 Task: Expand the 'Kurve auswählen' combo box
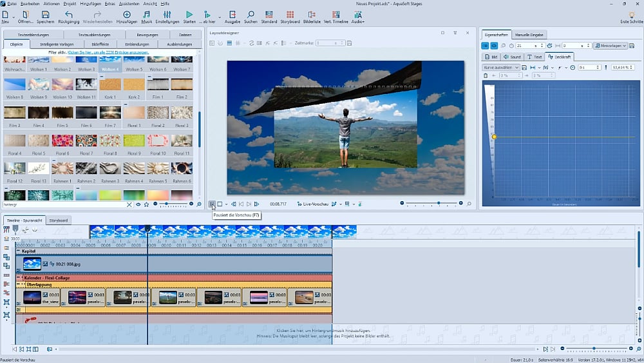point(502,67)
